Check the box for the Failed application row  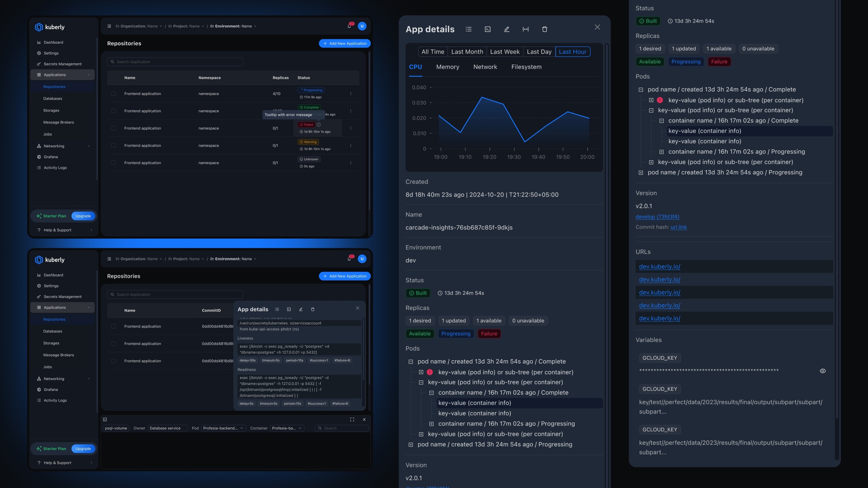pos(114,128)
